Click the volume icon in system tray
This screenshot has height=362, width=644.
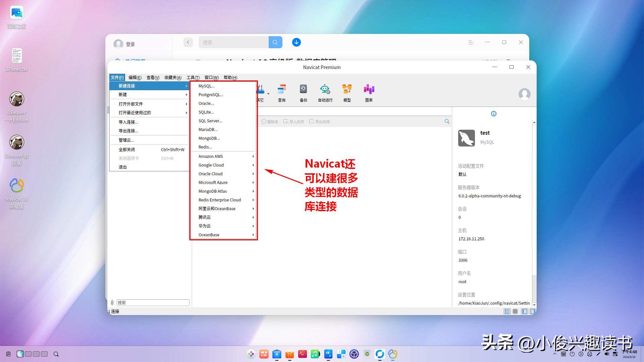click(x=607, y=354)
